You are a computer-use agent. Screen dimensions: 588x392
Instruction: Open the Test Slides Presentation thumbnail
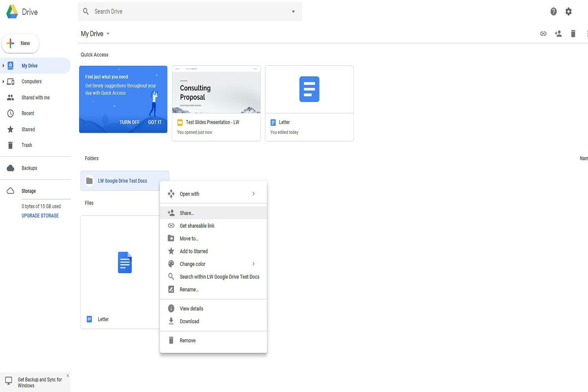tap(216, 90)
